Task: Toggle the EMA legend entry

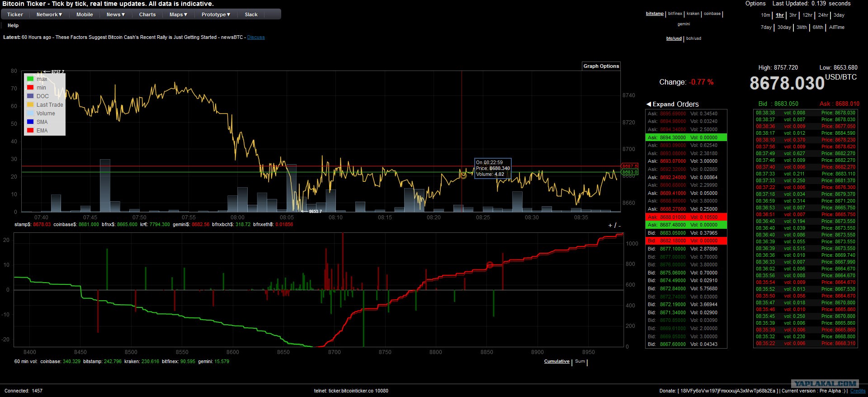Action: (x=38, y=131)
